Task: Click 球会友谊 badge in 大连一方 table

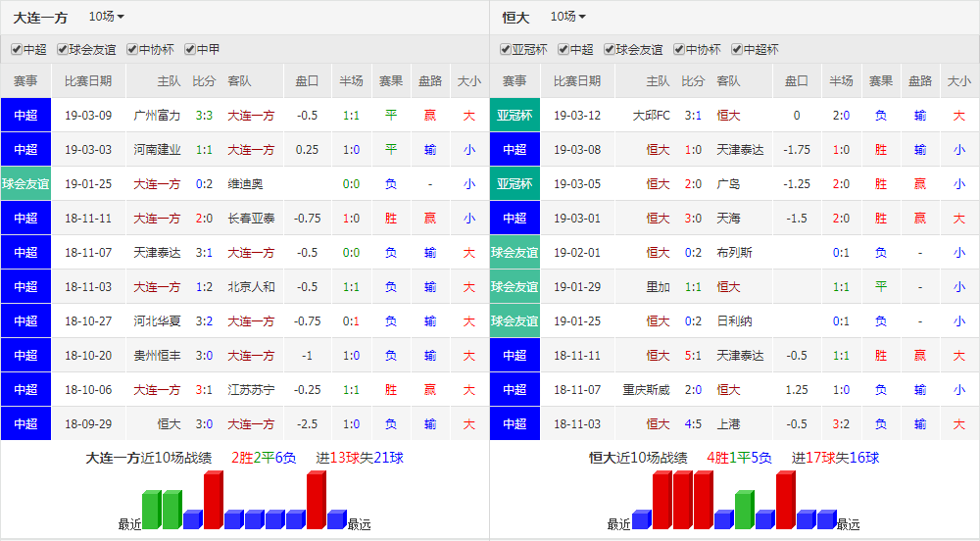Action: pos(25,184)
